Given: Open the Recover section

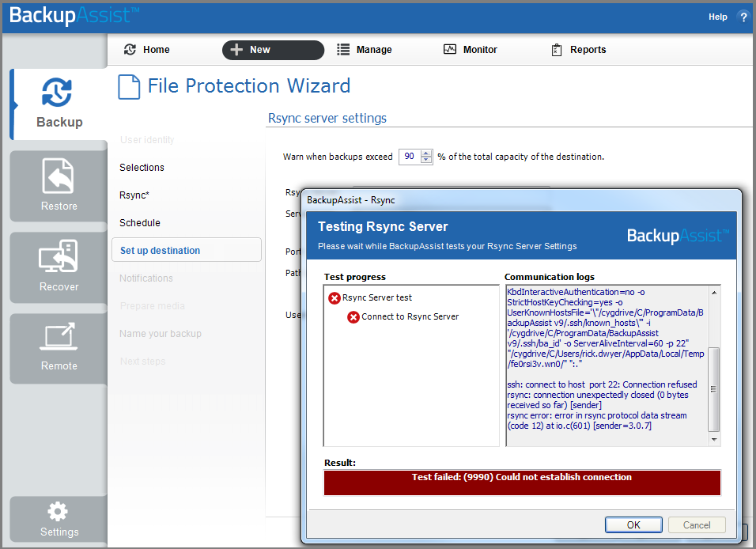Looking at the screenshot, I should (59, 267).
